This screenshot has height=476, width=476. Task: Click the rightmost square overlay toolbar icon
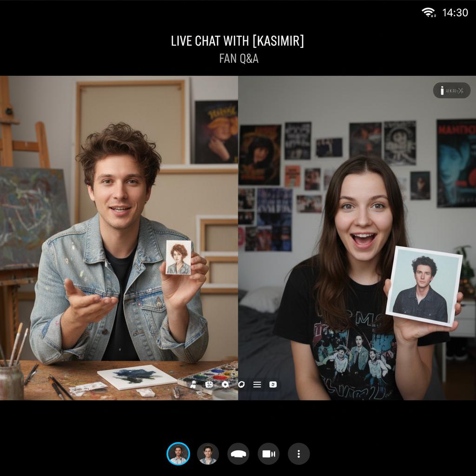pyautogui.click(x=273, y=384)
